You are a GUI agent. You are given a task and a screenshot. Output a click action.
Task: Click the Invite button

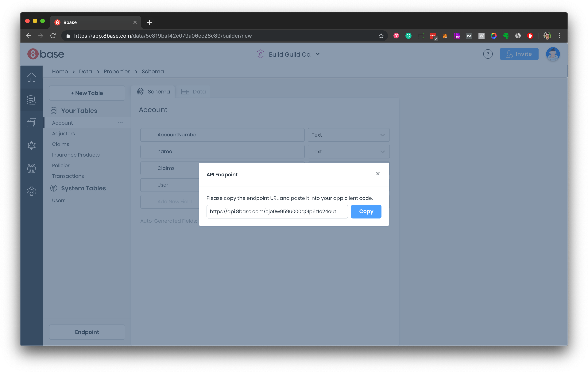click(x=519, y=54)
